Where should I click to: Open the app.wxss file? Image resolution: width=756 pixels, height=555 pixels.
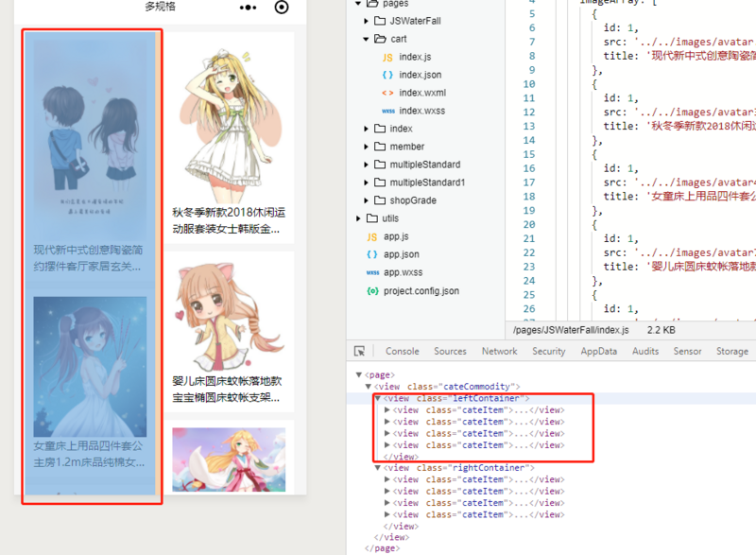click(404, 272)
